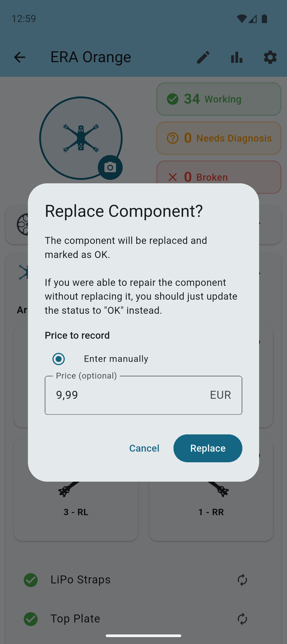287x644 pixels.
Task: Cancel the Replace Component dialog
Action: (x=144, y=448)
